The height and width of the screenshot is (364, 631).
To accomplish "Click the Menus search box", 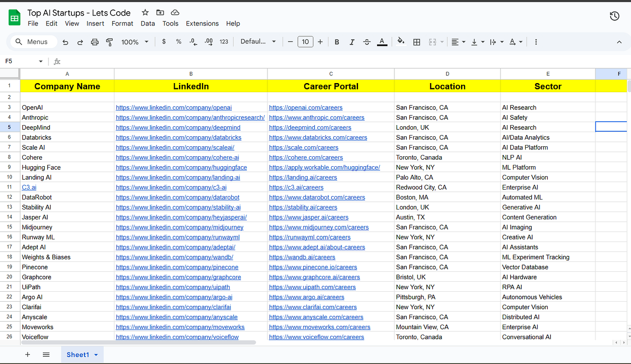I will point(34,42).
